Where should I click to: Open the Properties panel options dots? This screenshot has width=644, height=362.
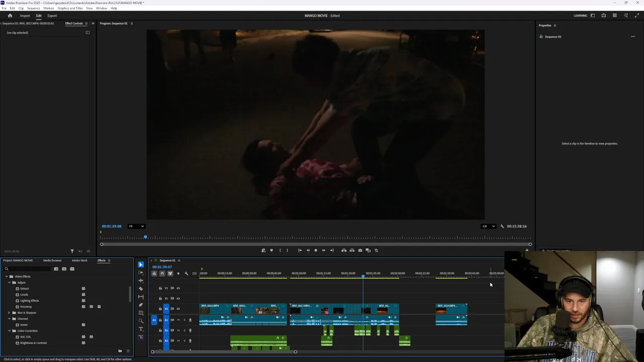[x=633, y=37]
